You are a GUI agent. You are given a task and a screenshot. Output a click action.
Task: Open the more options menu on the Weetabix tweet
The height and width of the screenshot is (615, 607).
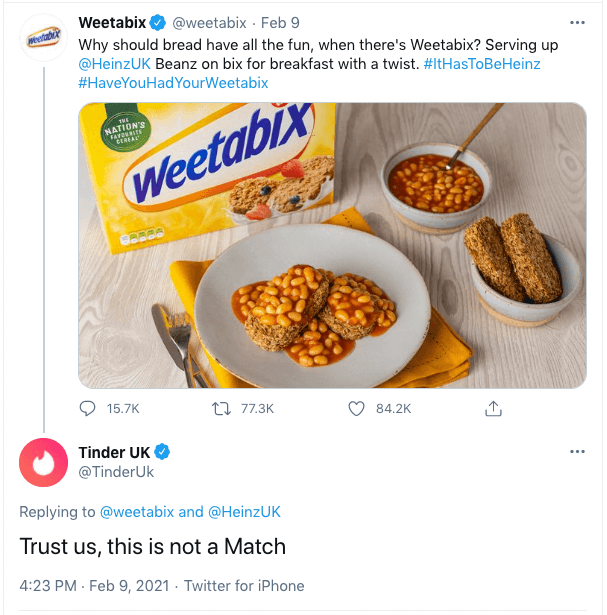(577, 22)
